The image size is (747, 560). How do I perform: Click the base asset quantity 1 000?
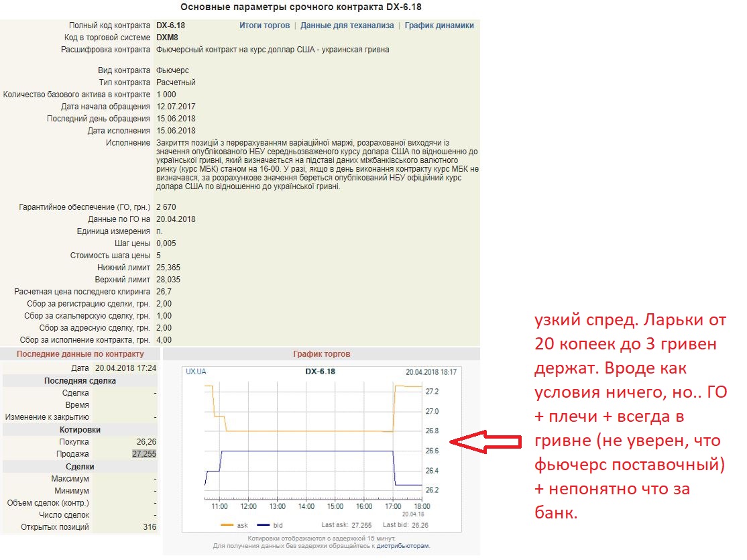(166, 95)
